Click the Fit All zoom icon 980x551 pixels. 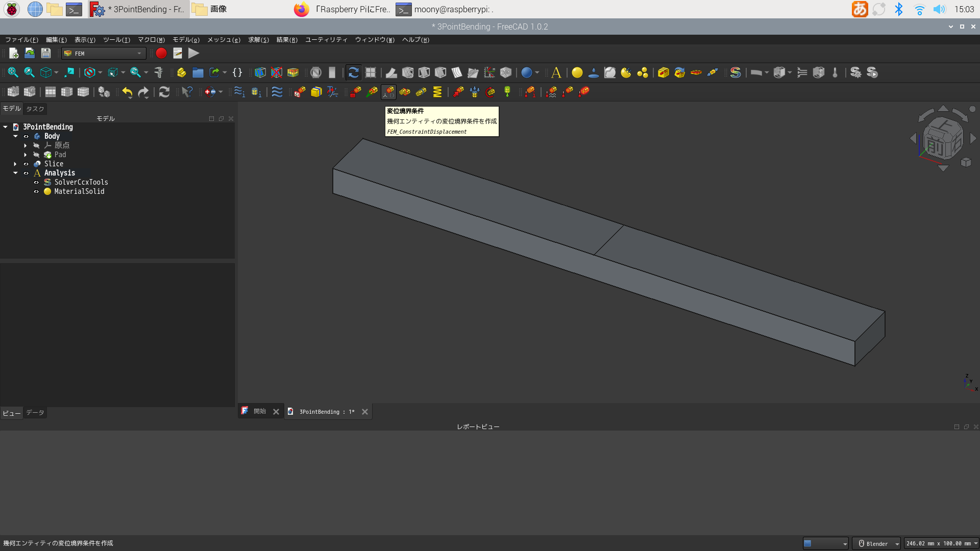coord(13,72)
